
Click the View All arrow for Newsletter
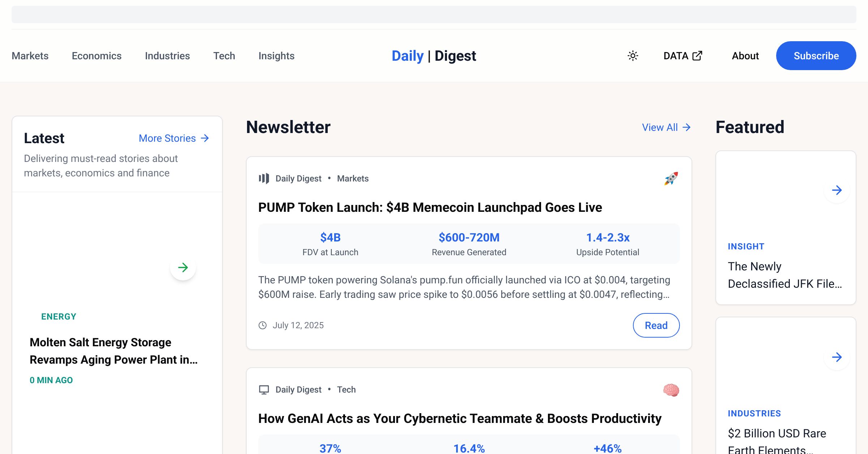click(686, 127)
